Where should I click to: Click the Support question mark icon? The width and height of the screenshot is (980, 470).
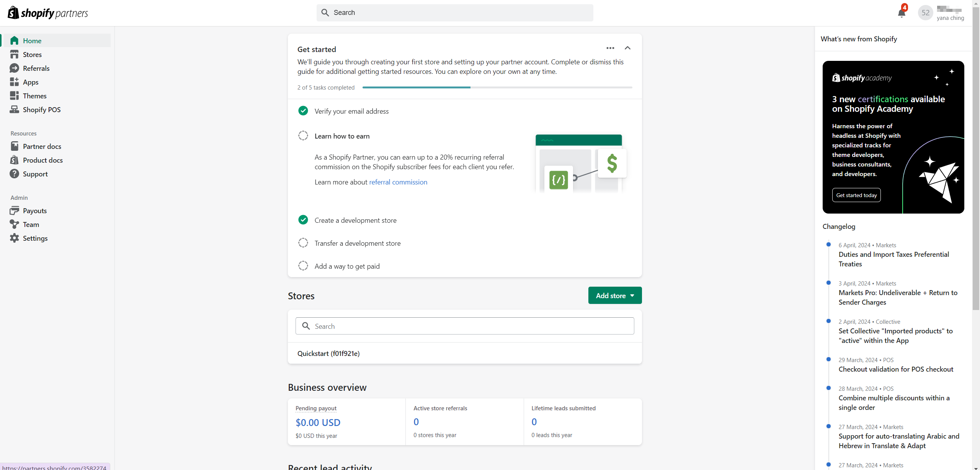coord(14,174)
